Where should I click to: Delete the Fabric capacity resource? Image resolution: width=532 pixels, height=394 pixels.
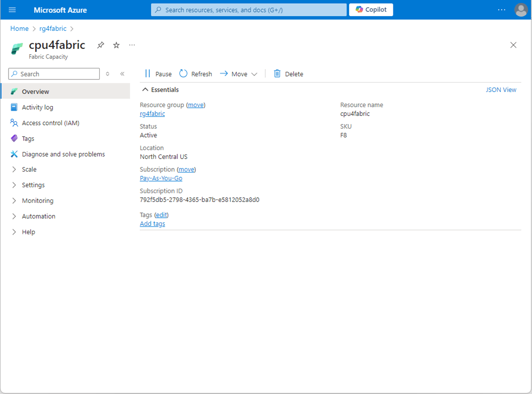(288, 74)
